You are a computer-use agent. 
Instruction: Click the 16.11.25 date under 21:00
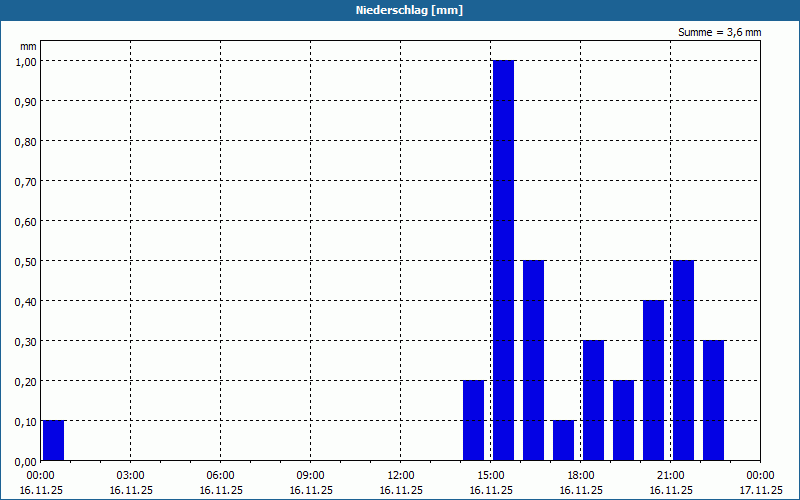tap(671, 490)
